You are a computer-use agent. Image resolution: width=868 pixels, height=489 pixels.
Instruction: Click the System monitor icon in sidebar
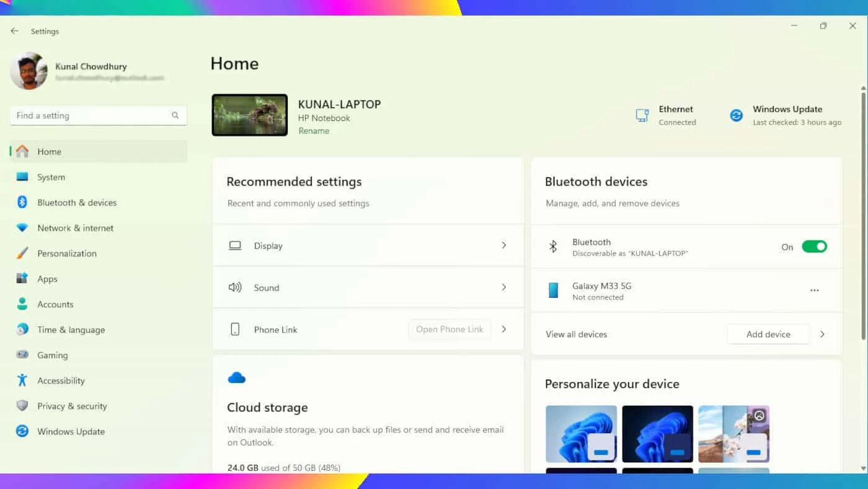pyautogui.click(x=22, y=177)
